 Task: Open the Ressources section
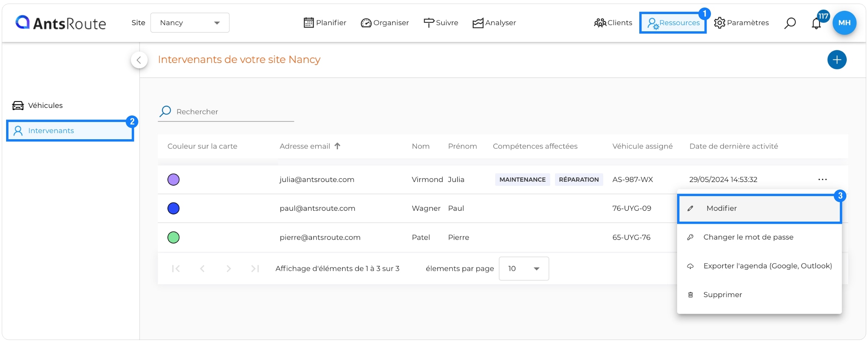point(673,23)
